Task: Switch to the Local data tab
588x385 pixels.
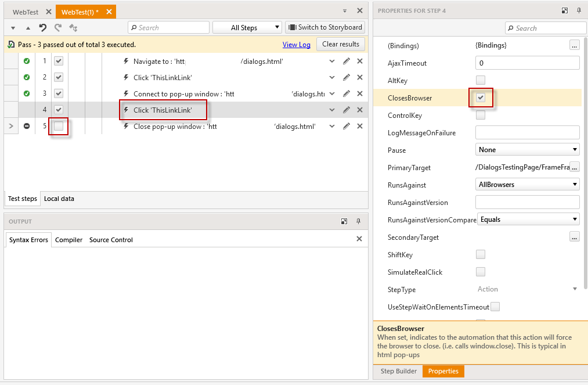Action: 59,199
